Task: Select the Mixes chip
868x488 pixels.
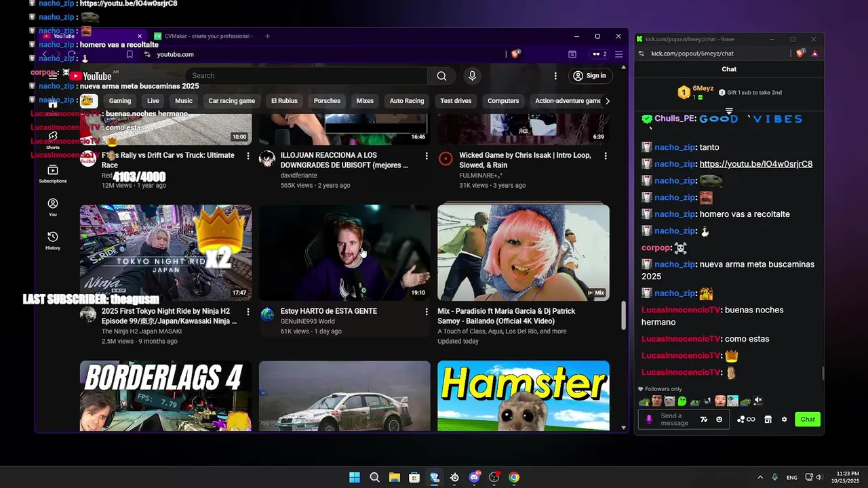Action: (365, 101)
